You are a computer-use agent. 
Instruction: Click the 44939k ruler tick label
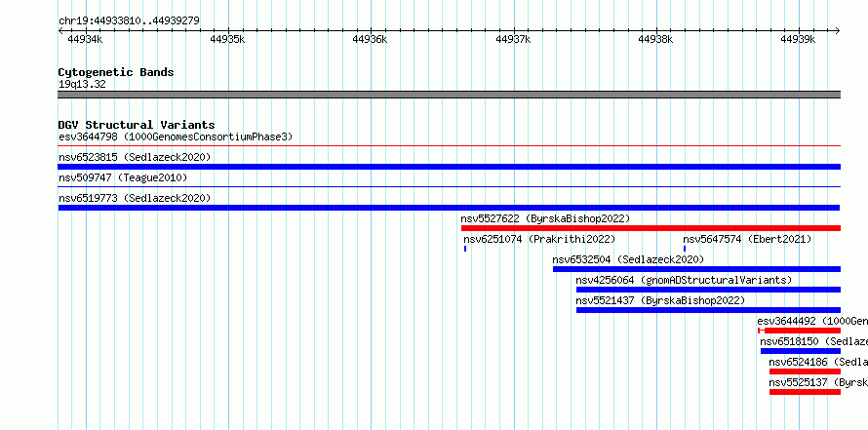(x=798, y=39)
